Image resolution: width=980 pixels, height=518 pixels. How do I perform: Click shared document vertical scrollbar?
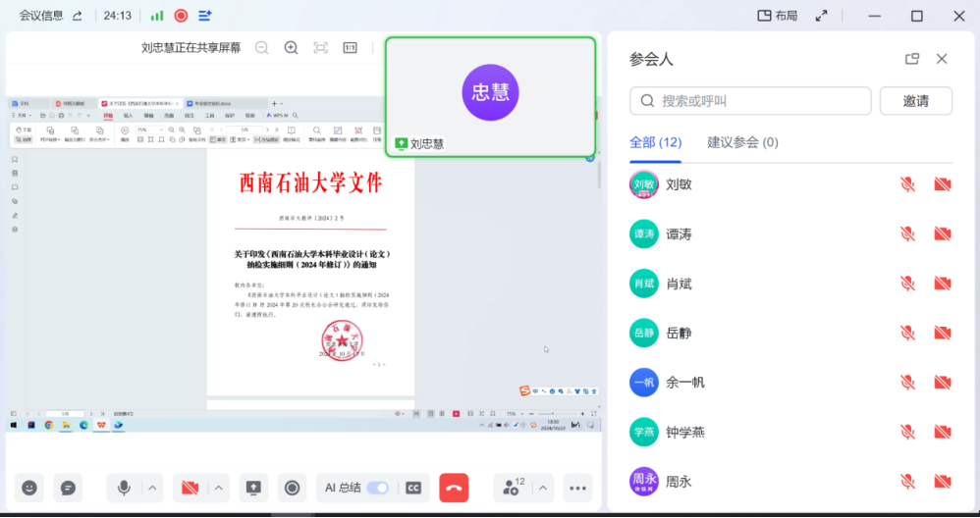599,176
